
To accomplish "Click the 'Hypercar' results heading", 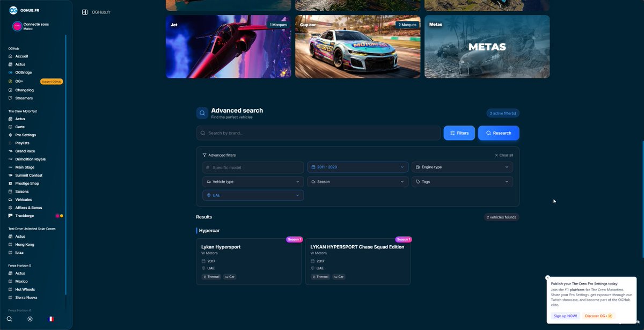I will click(209, 231).
